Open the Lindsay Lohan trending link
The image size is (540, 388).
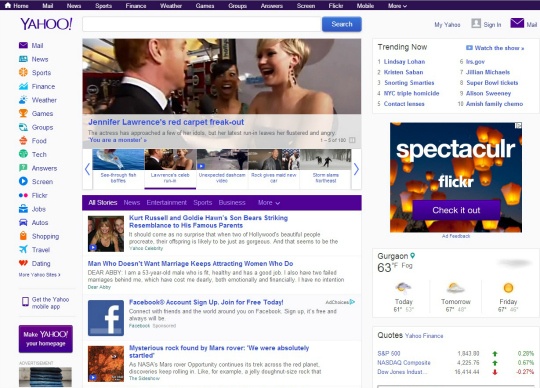click(404, 62)
